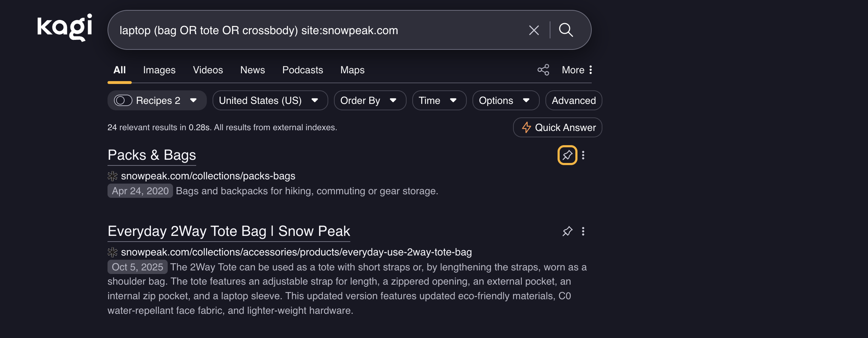The width and height of the screenshot is (868, 338).
Task: Switch to the Images tab
Action: (159, 70)
